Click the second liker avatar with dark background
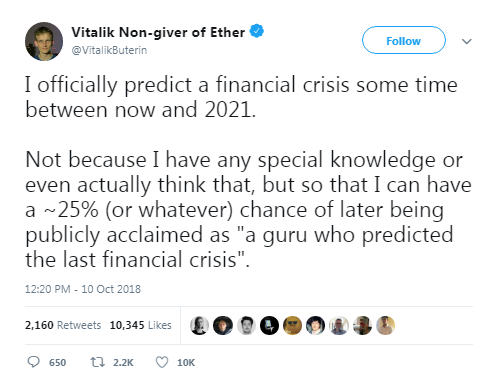The height and width of the screenshot is (388, 501). point(223,325)
